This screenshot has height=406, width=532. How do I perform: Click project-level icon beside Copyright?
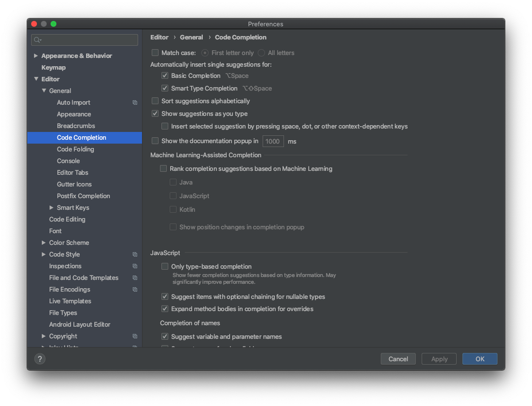point(135,336)
